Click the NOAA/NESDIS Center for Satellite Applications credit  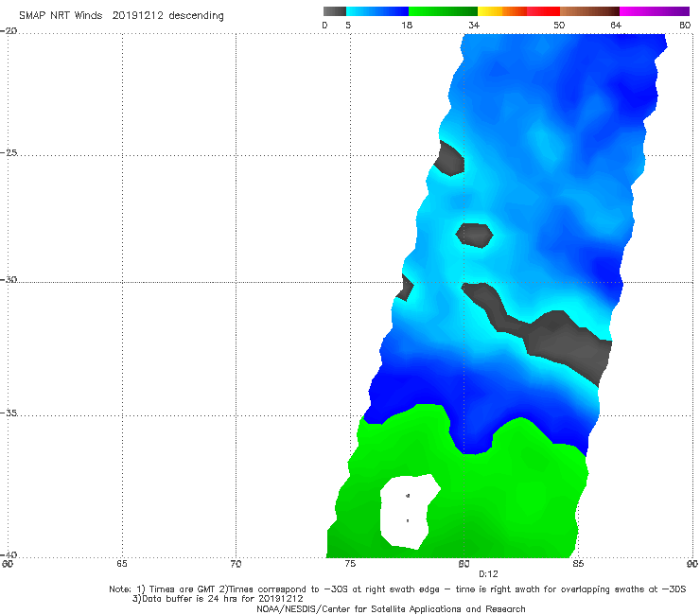[391, 608]
